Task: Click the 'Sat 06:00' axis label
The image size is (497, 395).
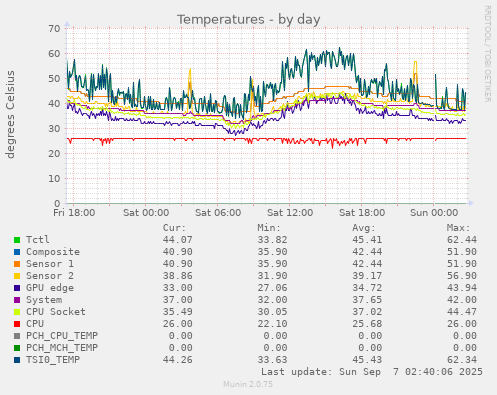Action: (x=218, y=213)
